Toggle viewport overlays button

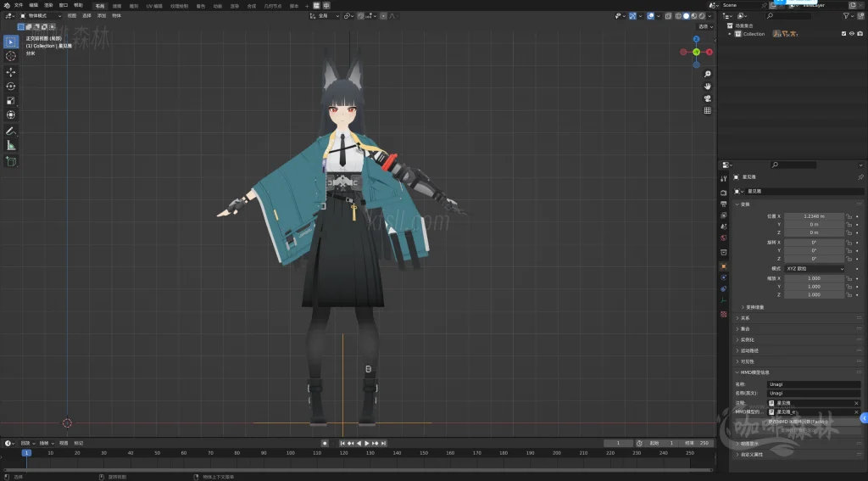650,16
